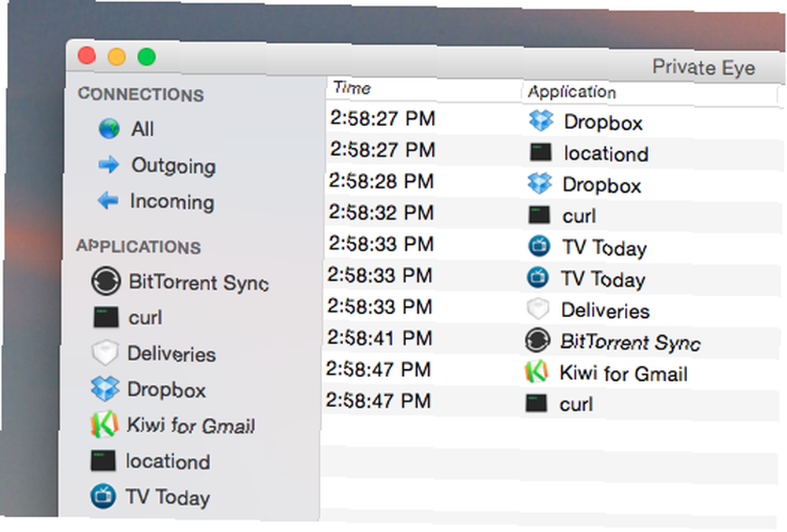
Task: Filter to Incoming connections
Action: point(172,201)
